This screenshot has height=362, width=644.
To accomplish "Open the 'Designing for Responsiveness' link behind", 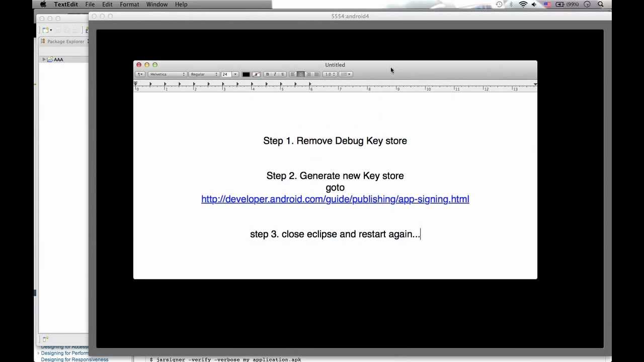I will 74,359.
